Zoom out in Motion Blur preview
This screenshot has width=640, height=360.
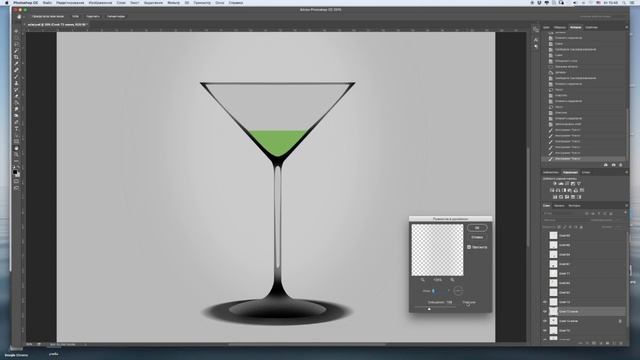[x=422, y=280]
